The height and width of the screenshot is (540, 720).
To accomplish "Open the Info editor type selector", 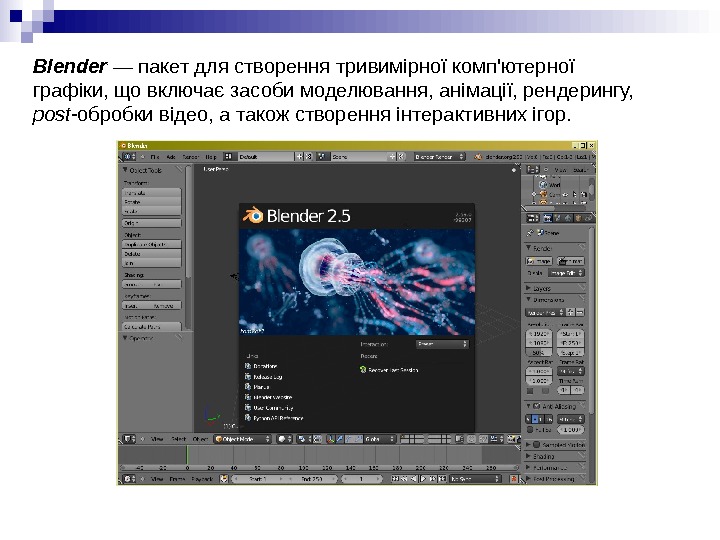I will pos(129,157).
